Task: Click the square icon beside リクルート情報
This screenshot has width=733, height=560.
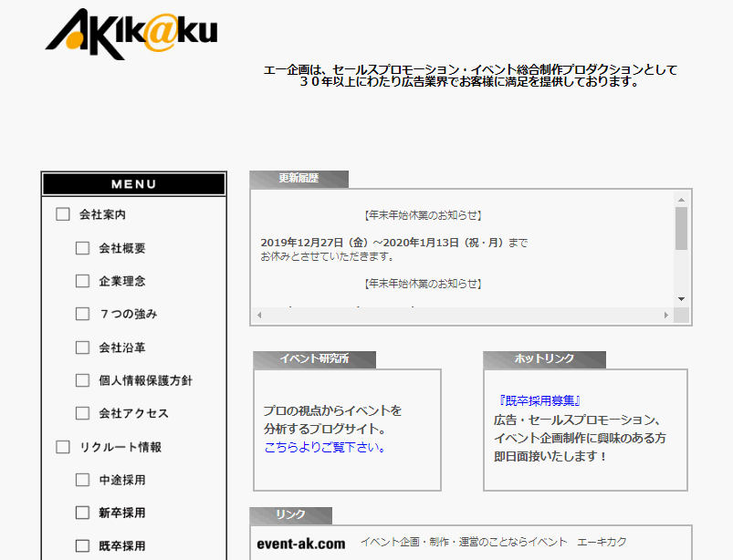Action: pos(63,447)
